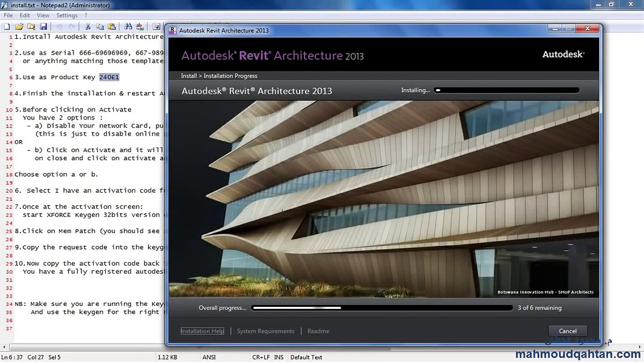Click the Copy toolbar icon
This screenshot has height=362, width=644.
(x=100, y=26)
